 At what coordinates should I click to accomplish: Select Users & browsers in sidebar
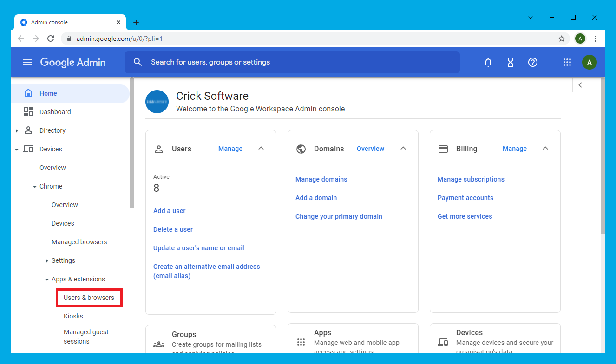(x=89, y=298)
